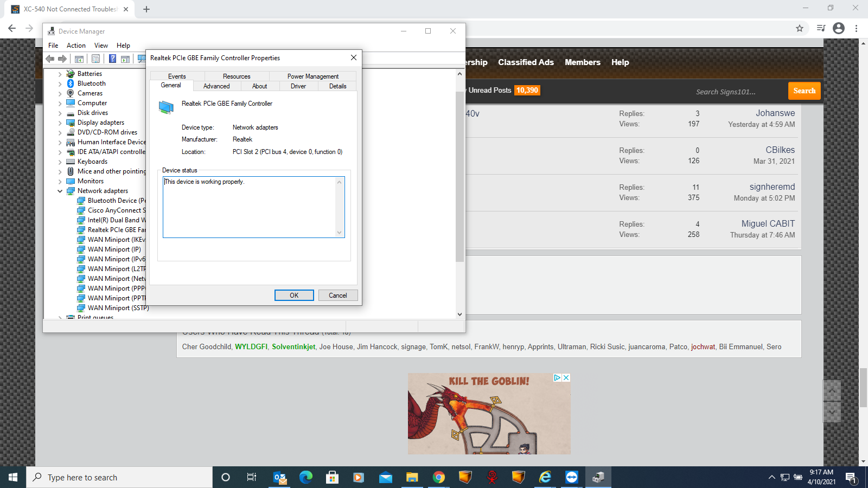Viewport: 868px width, 488px height.
Task: Expand the Disk drives node
Action: (60, 113)
